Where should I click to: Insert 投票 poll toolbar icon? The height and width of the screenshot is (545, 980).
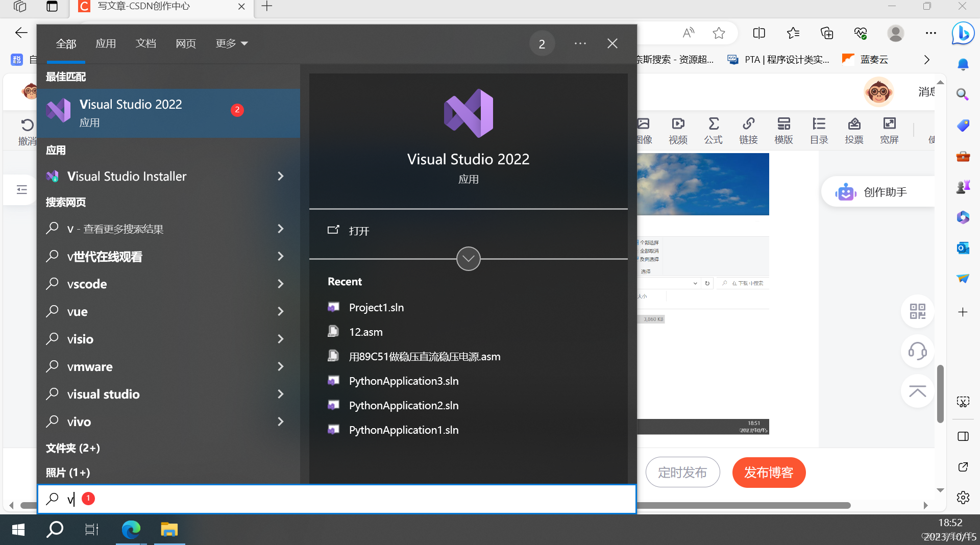[x=854, y=131]
